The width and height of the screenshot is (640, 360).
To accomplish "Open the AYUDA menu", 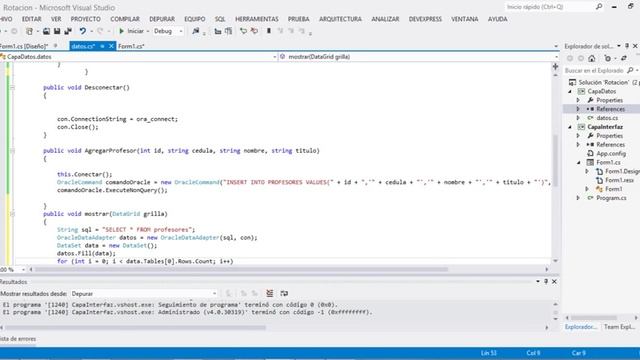I will click(498, 19).
